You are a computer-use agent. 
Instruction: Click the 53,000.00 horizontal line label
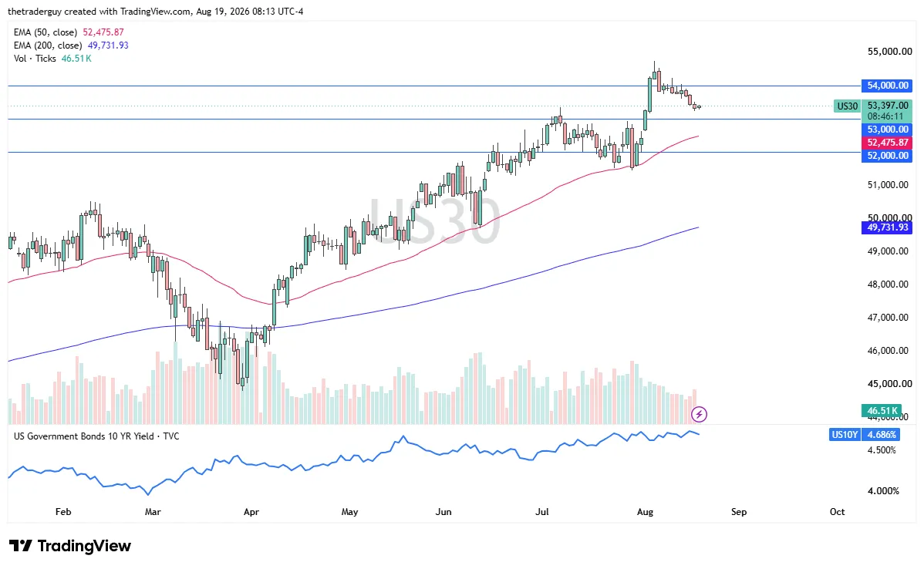pyautogui.click(x=886, y=129)
